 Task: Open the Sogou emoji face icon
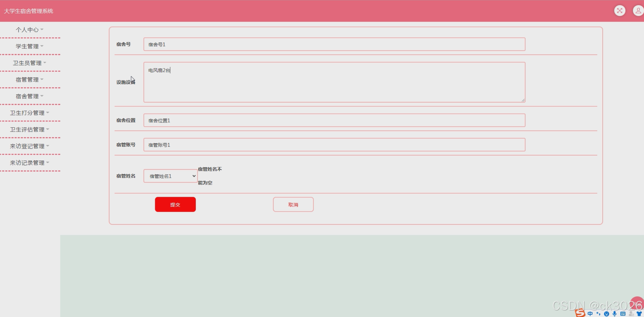(606, 314)
